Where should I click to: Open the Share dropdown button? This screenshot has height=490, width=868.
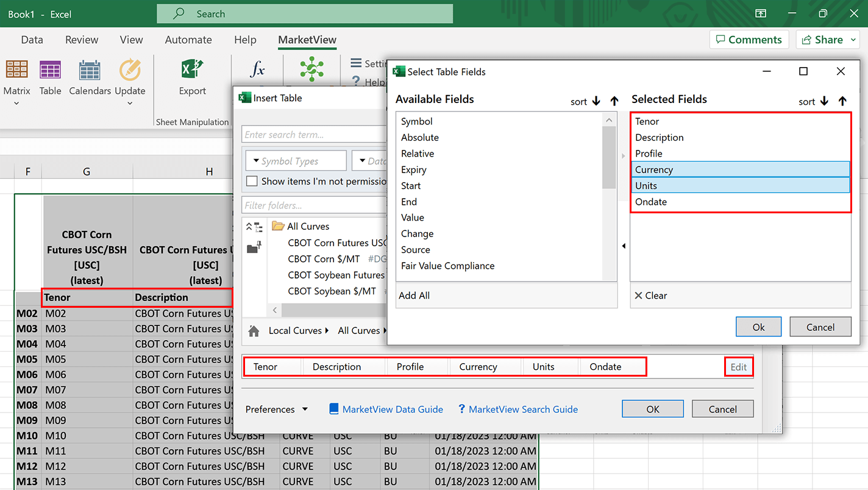[x=827, y=40]
